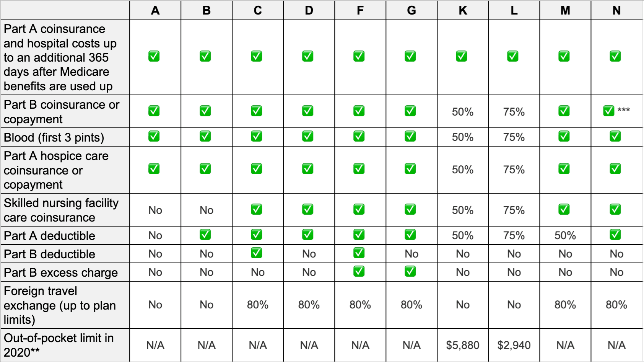Image resolution: width=644 pixels, height=362 pixels.
Task: Click Plan L 75% Part B coinsurance cell
Action: click(x=514, y=112)
